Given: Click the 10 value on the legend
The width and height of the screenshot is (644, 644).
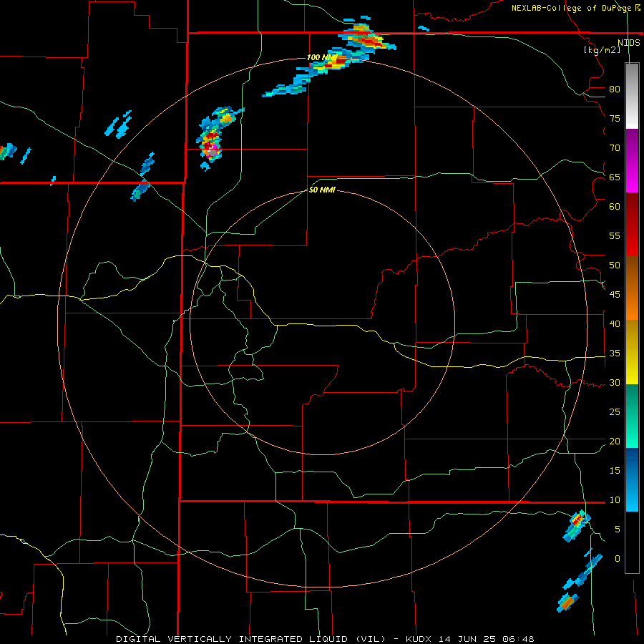Looking at the screenshot, I should (615, 500).
